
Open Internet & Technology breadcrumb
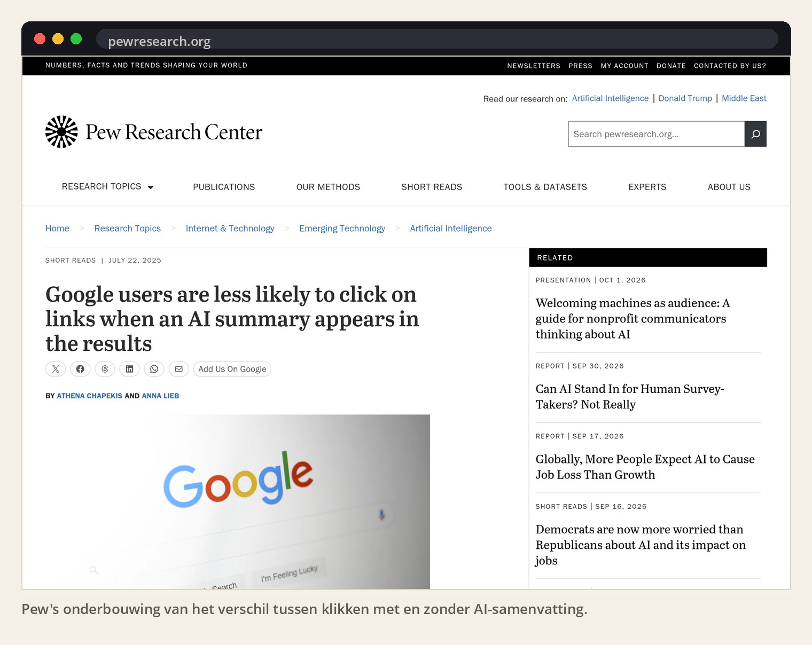pos(230,229)
